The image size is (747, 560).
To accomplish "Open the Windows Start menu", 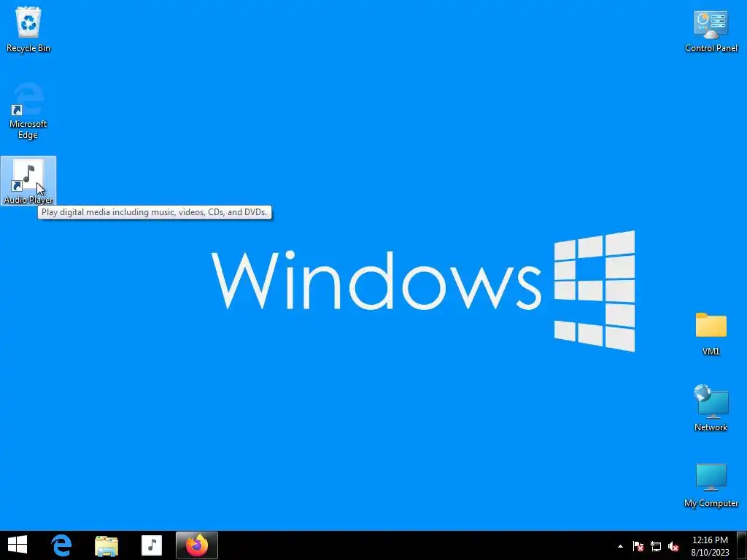I will pyautogui.click(x=18, y=545).
